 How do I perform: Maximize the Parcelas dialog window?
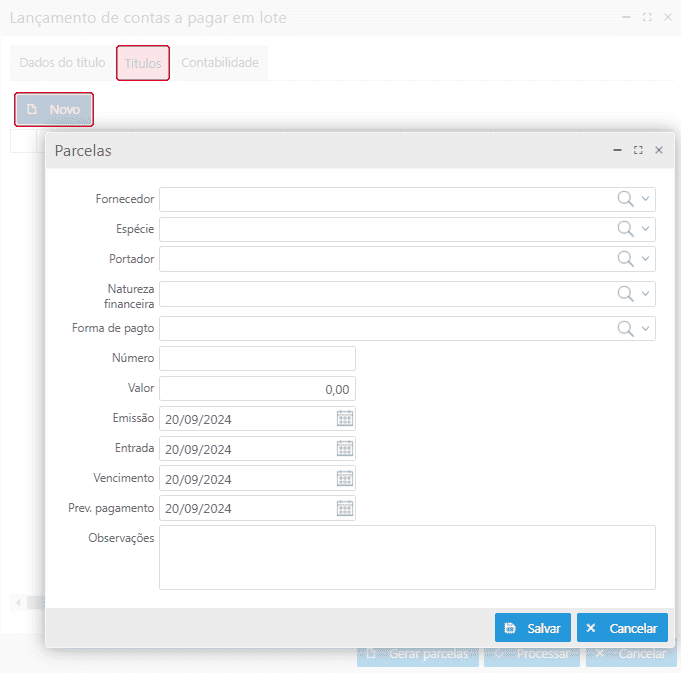[x=638, y=150]
